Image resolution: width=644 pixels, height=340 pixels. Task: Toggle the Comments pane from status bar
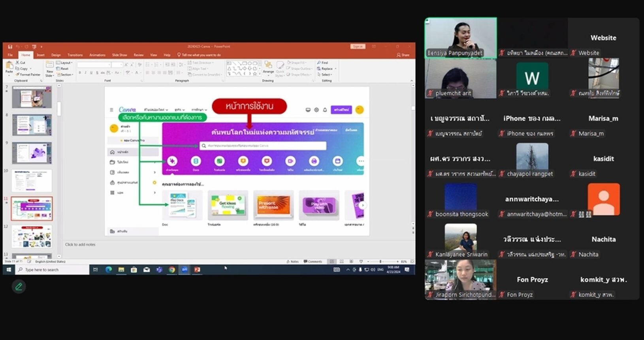[x=313, y=261]
